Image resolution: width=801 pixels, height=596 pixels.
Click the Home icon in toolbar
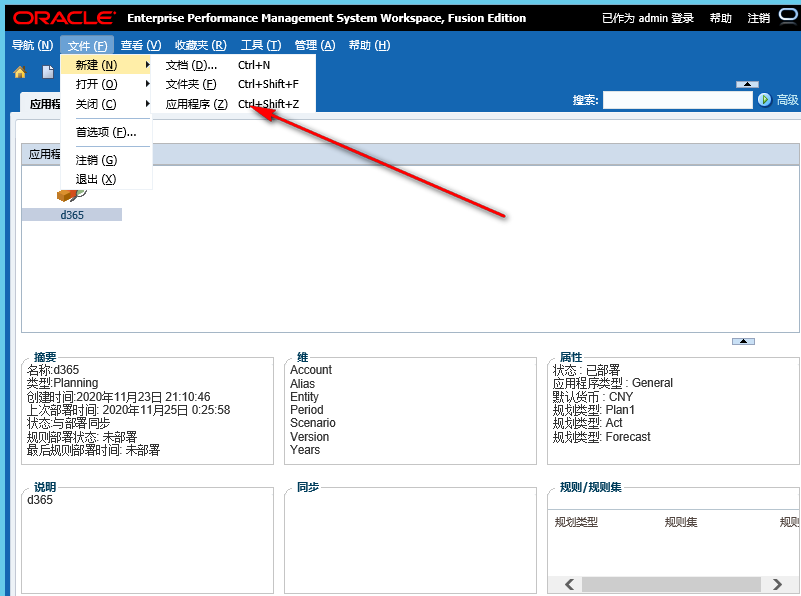[19, 73]
